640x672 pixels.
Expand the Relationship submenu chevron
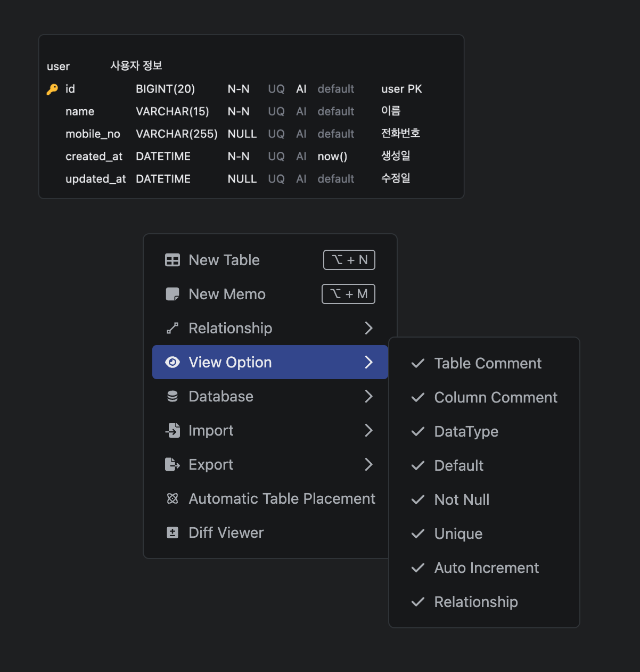point(368,328)
